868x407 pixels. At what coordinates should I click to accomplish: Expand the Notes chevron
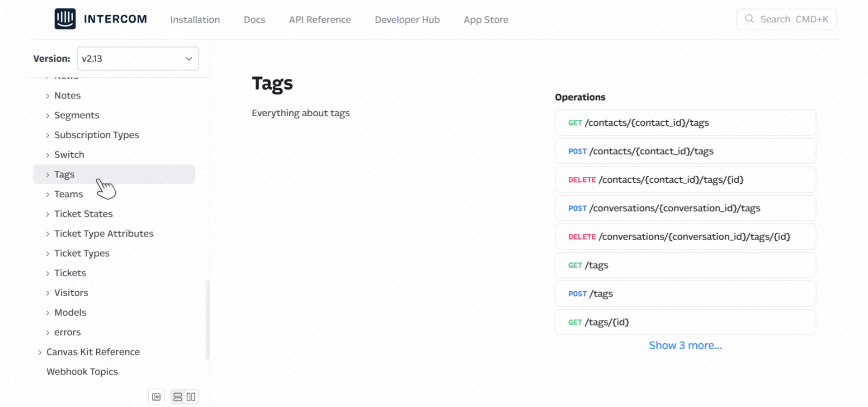[x=47, y=96]
